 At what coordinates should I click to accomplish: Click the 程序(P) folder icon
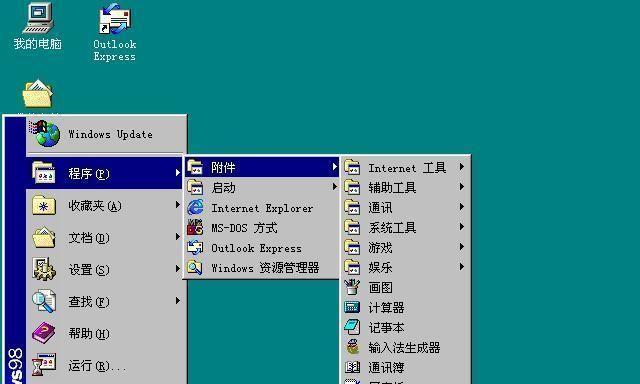pos(44,173)
